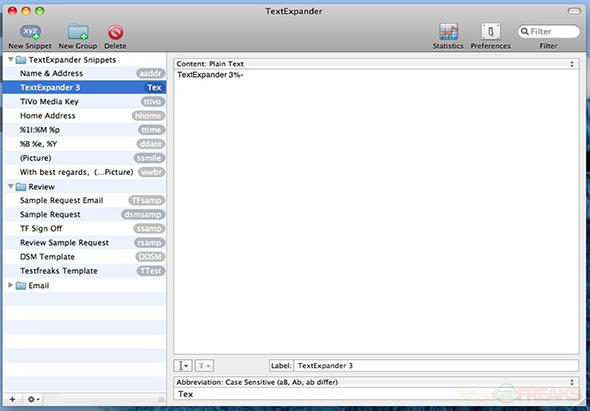Click in the snippet content text area

[376, 212]
